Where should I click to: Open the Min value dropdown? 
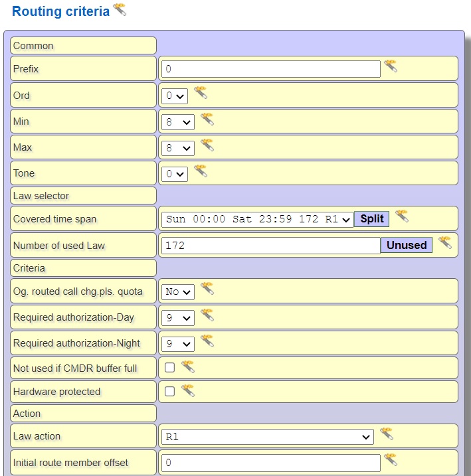click(177, 122)
